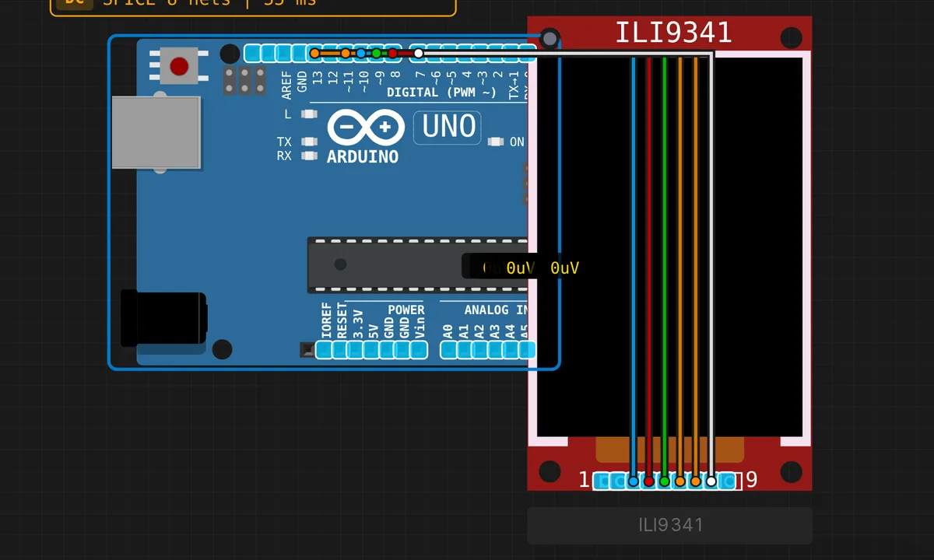The height and width of the screenshot is (560, 934).
Task: Select the Arduino A4 analog pin
Action: [x=511, y=350]
